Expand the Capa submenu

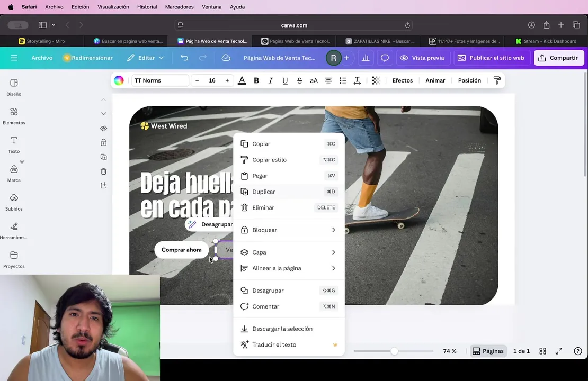[289, 252]
